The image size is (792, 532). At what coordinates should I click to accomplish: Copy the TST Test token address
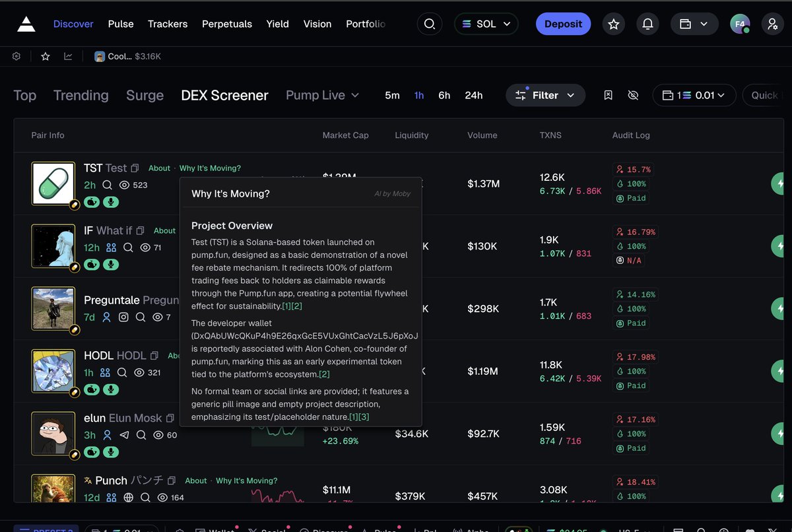coord(135,168)
